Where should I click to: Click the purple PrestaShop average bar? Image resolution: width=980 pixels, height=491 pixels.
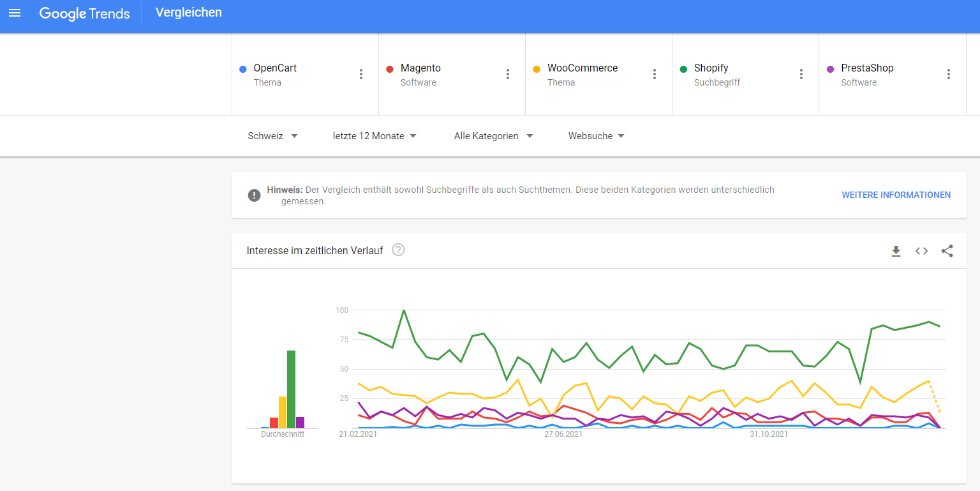click(x=300, y=422)
